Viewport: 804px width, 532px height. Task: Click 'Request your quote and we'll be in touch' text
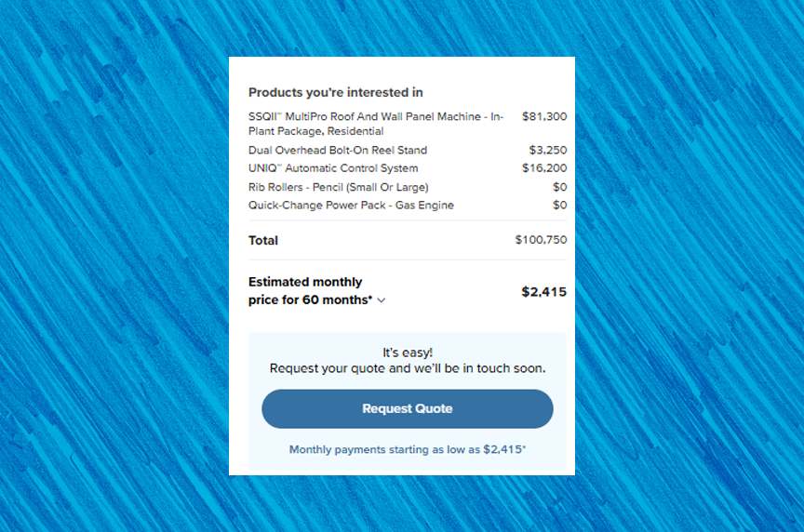point(408,368)
